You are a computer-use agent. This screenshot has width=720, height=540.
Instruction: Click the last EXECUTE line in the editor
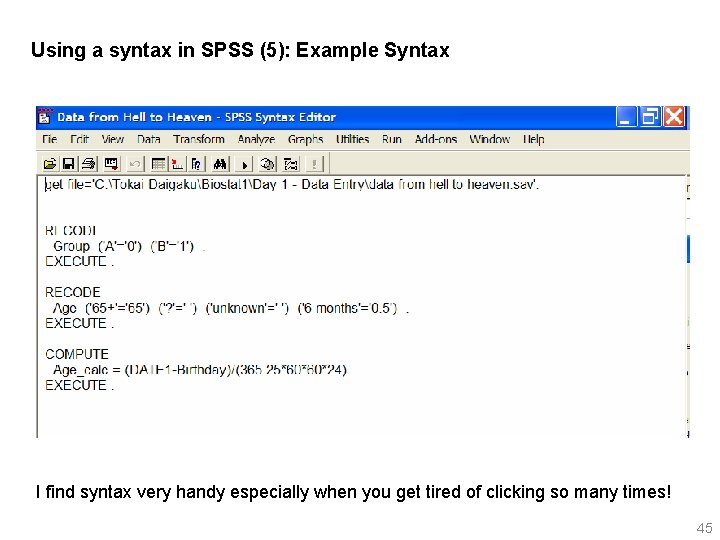[x=79, y=386]
